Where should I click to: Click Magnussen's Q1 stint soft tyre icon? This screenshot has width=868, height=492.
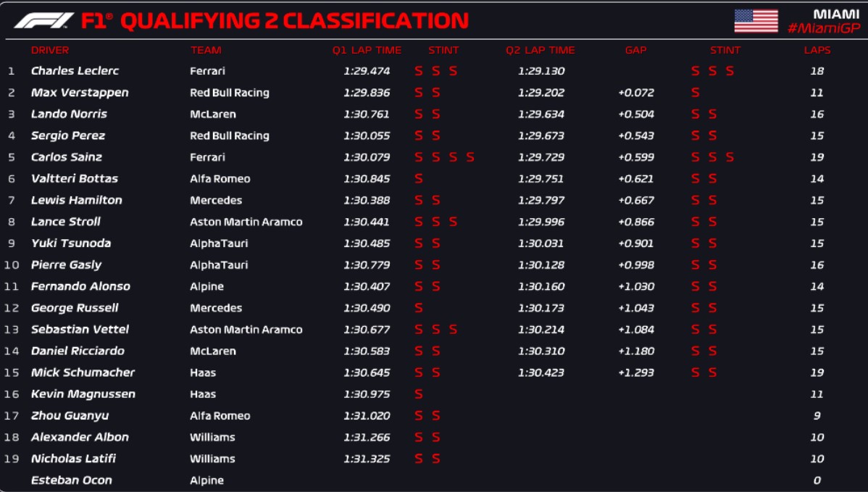419,394
